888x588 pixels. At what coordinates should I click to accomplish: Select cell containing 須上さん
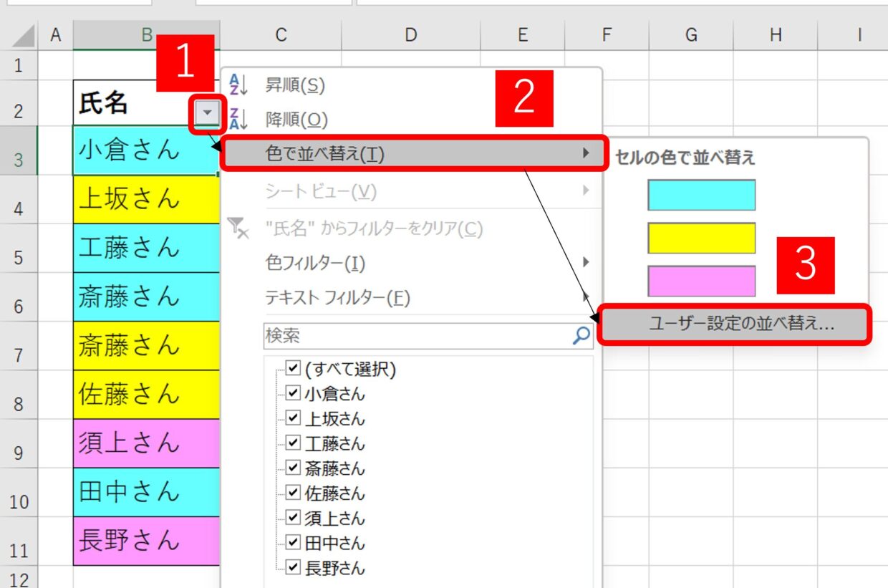[146, 443]
